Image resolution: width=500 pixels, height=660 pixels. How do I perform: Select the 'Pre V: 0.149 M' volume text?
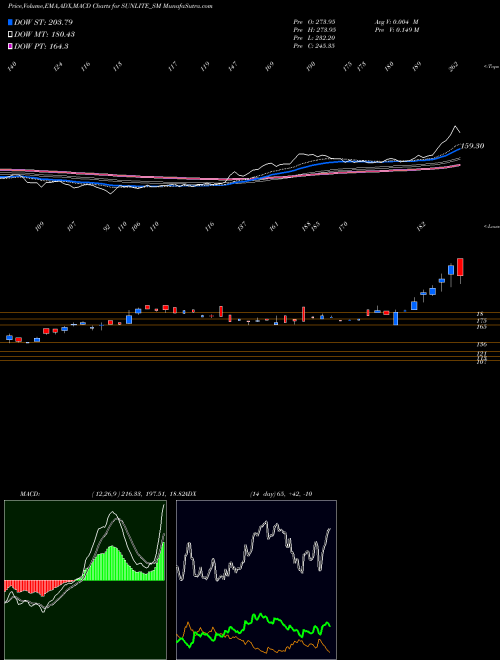396,30
